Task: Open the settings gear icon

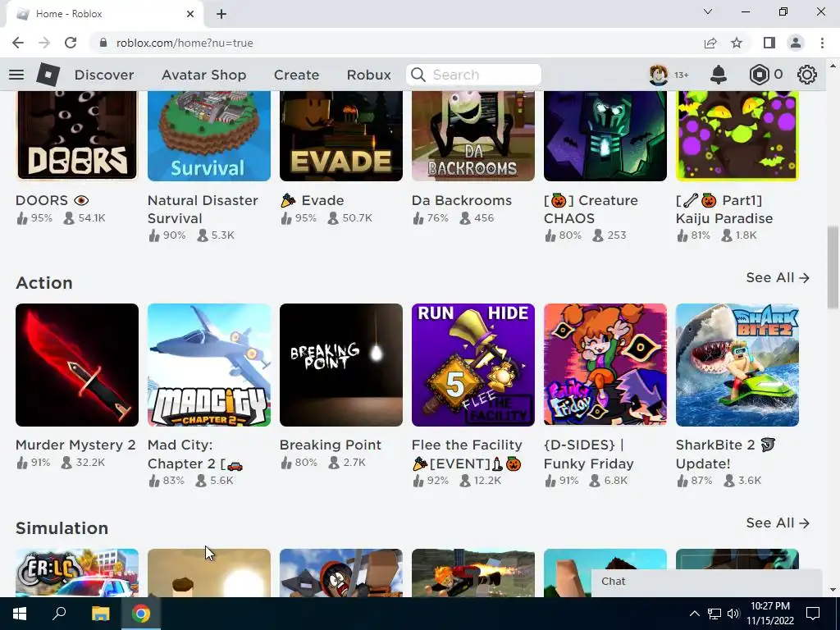Action: 807,75
